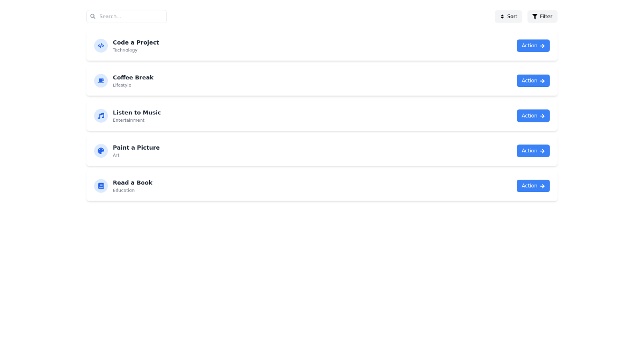Click the book icon beside Read a Book

[x=101, y=186]
